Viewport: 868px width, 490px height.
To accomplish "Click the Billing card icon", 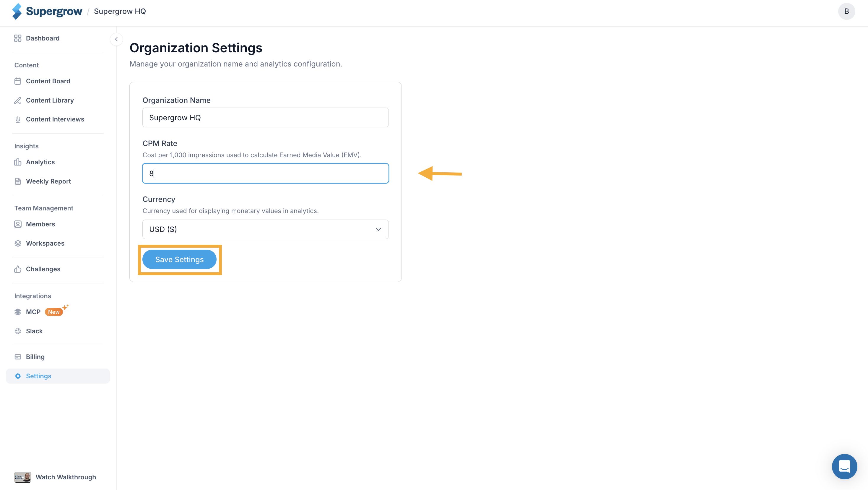I will 18,357.
